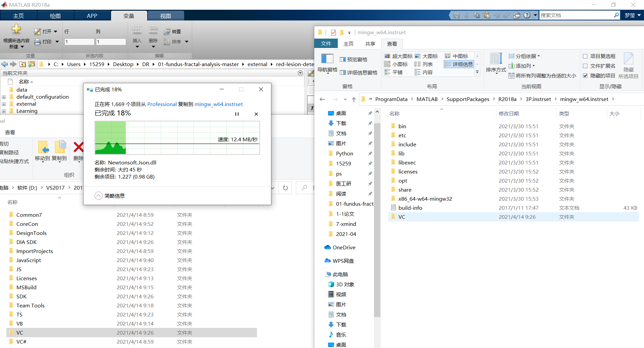
Task: Open MATLAB help via the question mark icon
Action: tap(527, 15)
